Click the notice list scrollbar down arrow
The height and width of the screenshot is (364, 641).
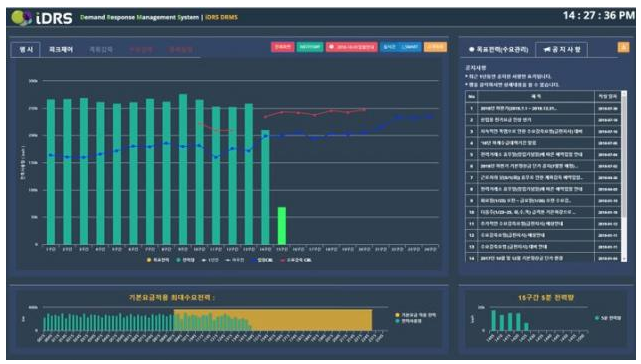point(624,259)
